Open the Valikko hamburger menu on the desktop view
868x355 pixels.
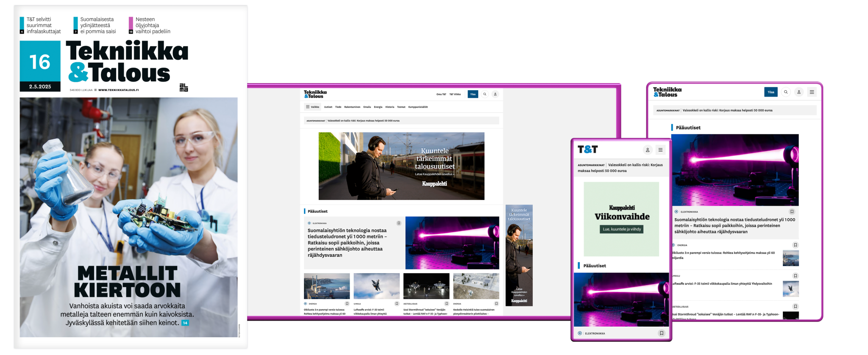(313, 107)
